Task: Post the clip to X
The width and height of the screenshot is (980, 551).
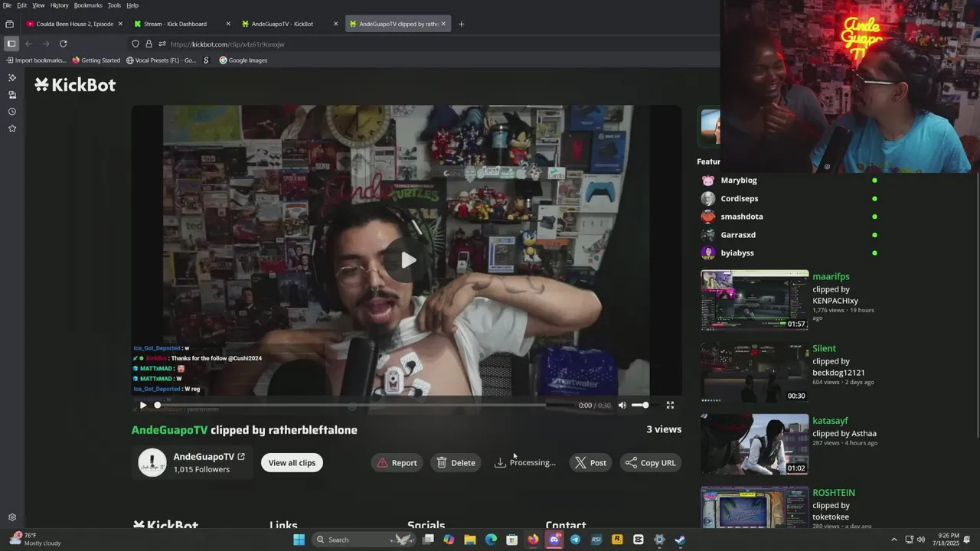Action: click(590, 462)
